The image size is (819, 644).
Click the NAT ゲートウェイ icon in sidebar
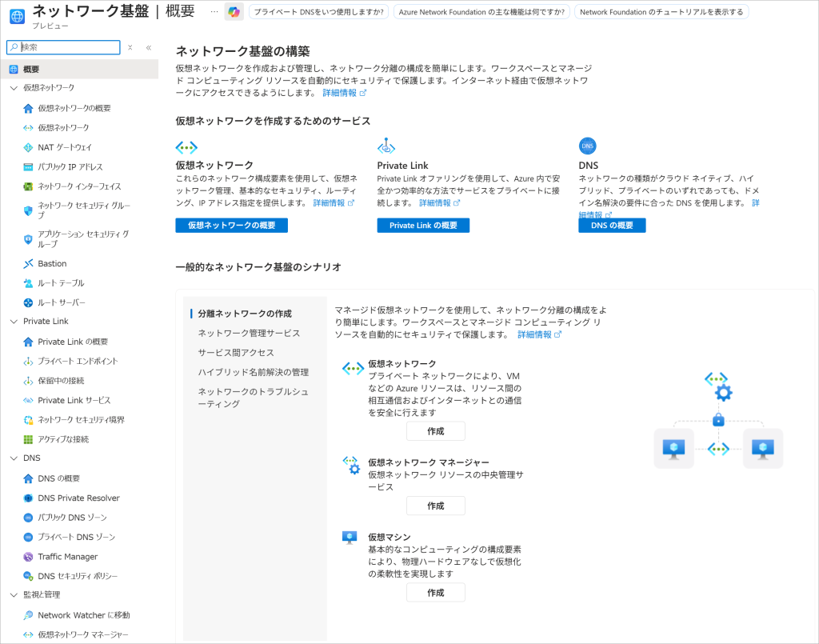coord(28,147)
